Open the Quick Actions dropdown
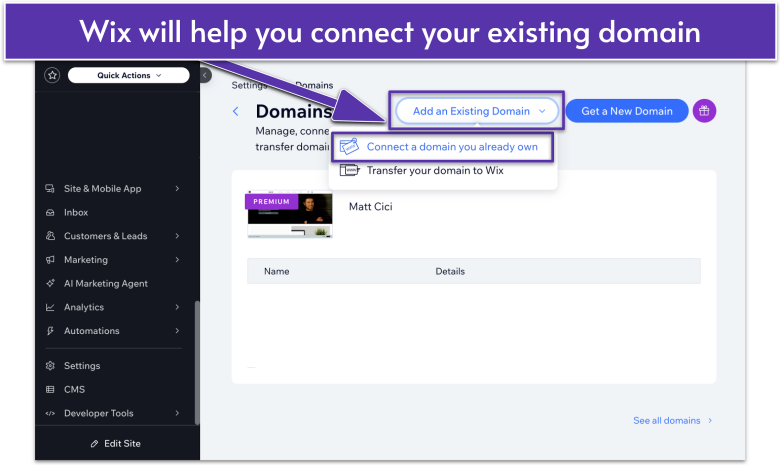Image resolution: width=780 pixels, height=465 pixels. click(129, 75)
